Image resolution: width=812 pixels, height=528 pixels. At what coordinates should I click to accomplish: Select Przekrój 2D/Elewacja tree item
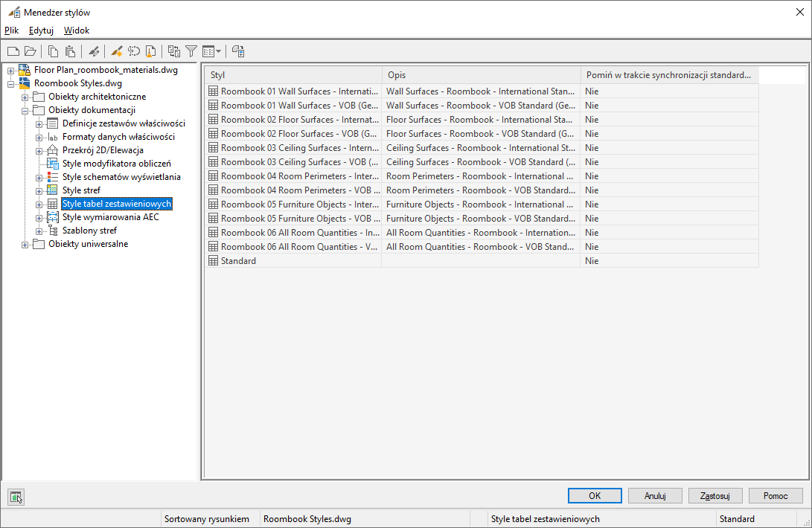click(103, 150)
